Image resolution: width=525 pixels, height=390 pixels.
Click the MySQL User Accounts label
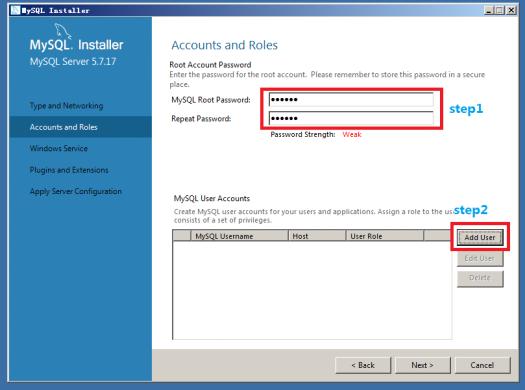(x=212, y=199)
